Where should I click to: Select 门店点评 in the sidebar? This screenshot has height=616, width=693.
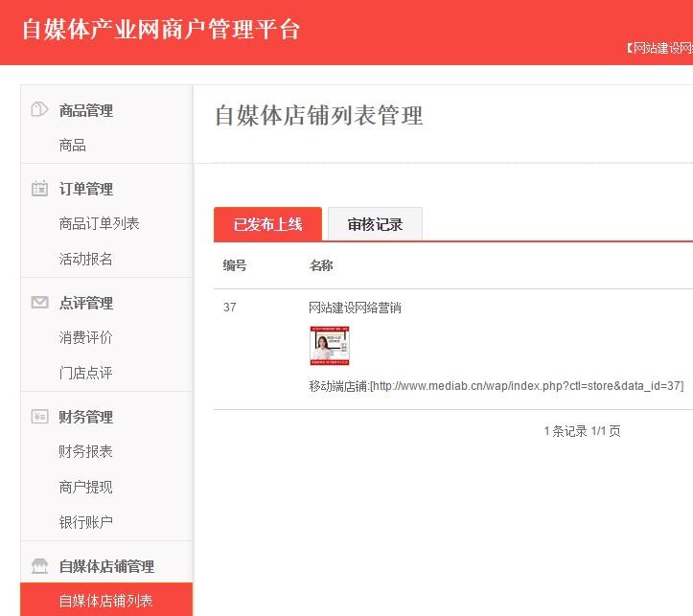pyautogui.click(x=85, y=373)
